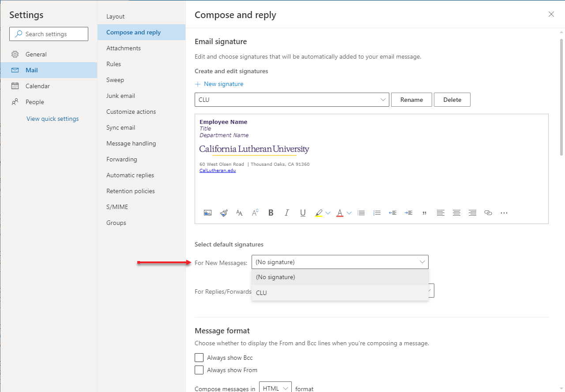
Task: Open View quick settings
Action: [x=53, y=119]
